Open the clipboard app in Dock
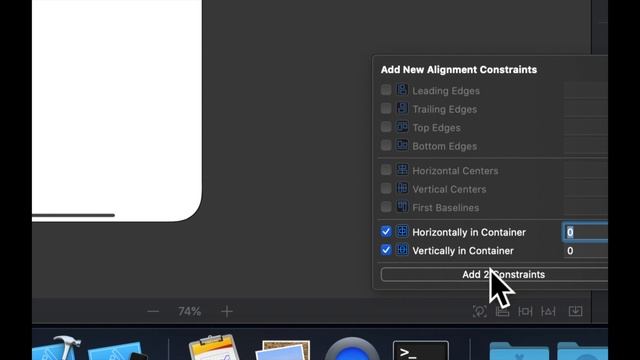 tap(214, 348)
